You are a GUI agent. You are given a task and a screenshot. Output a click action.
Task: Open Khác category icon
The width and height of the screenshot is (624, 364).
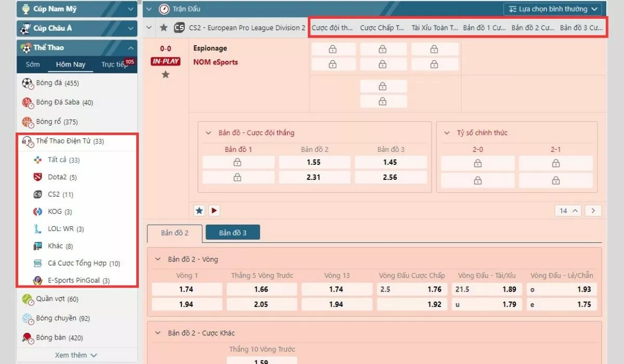(x=37, y=246)
